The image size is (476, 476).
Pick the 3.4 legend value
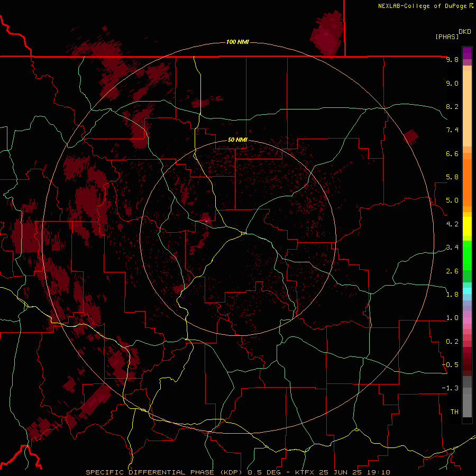pyautogui.click(x=452, y=248)
